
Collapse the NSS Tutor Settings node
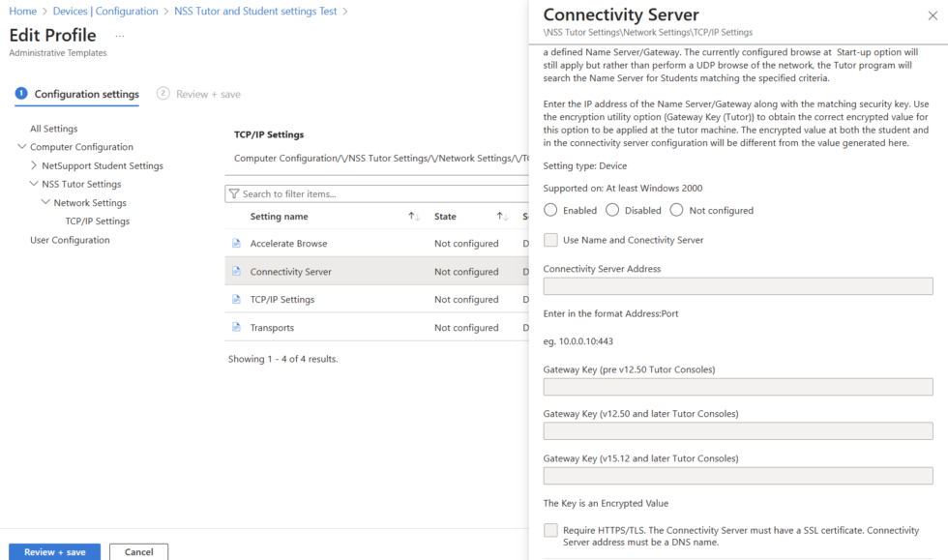[34, 183]
